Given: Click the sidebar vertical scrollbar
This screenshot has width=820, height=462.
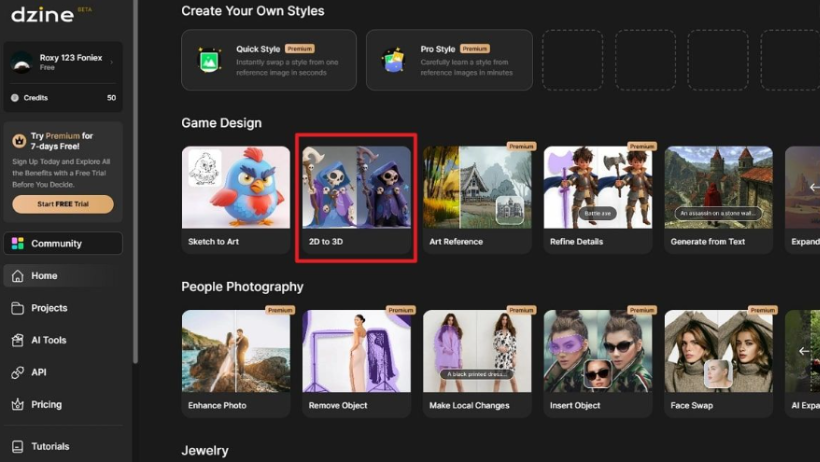Looking at the screenshot, I should pos(135,182).
